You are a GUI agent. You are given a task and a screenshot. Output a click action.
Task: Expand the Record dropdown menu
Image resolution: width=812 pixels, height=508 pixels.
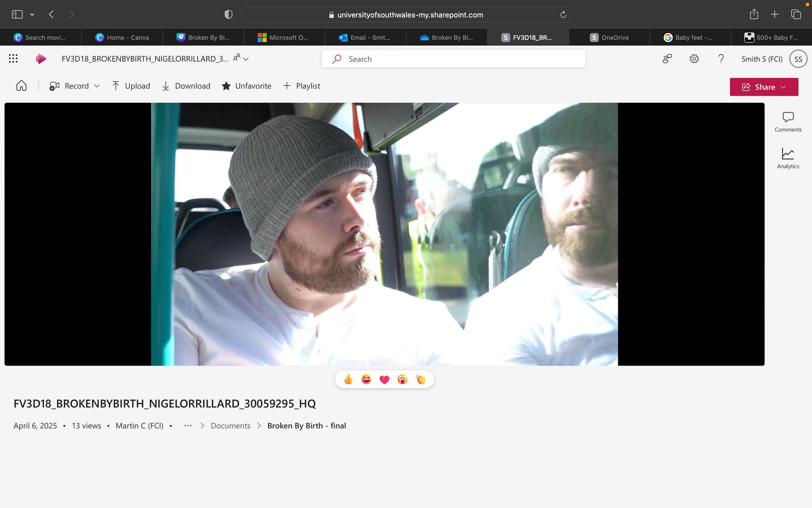97,86
